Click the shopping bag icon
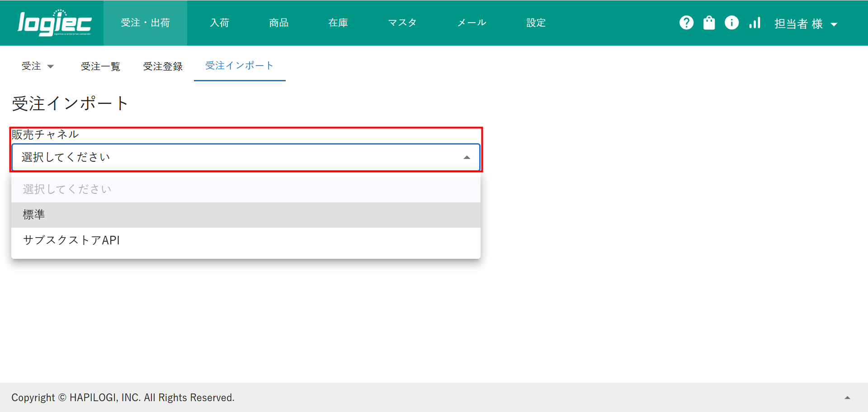This screenshot has height=412, width=868. click(709, 23)
